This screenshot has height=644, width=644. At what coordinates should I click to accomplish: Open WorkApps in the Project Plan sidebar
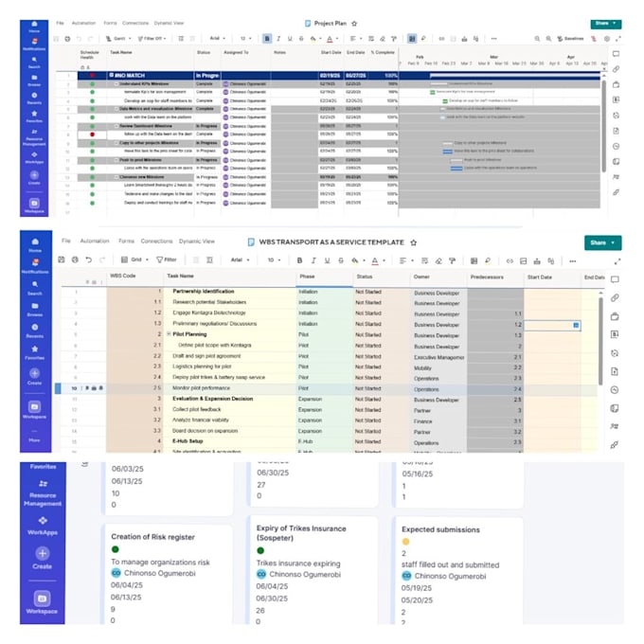pyautogui.click(x=34, y=157)
